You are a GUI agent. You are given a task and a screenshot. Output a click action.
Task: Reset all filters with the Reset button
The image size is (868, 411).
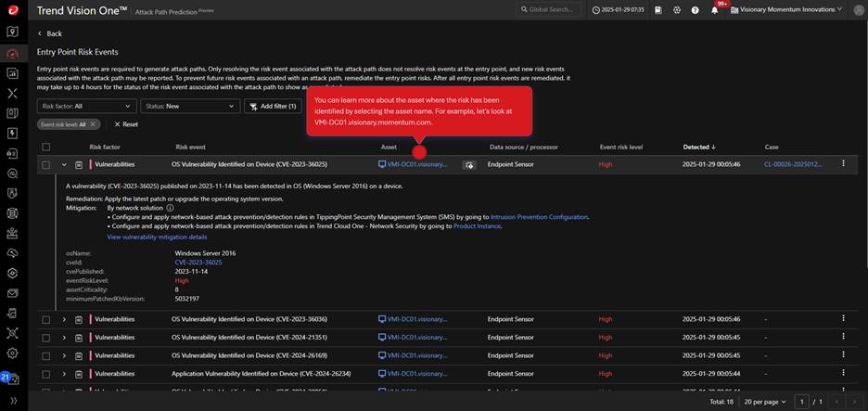pyautogui.click(x=126, y=124)
